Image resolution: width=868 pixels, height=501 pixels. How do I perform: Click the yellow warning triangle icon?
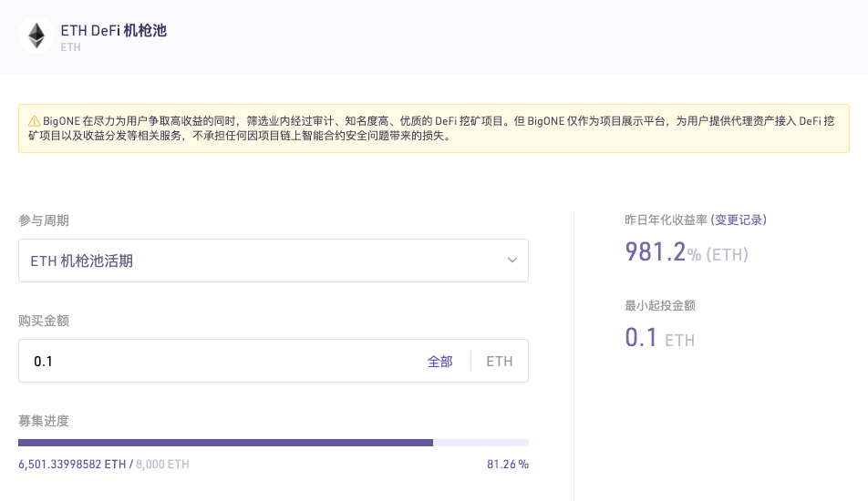point(35,120)
